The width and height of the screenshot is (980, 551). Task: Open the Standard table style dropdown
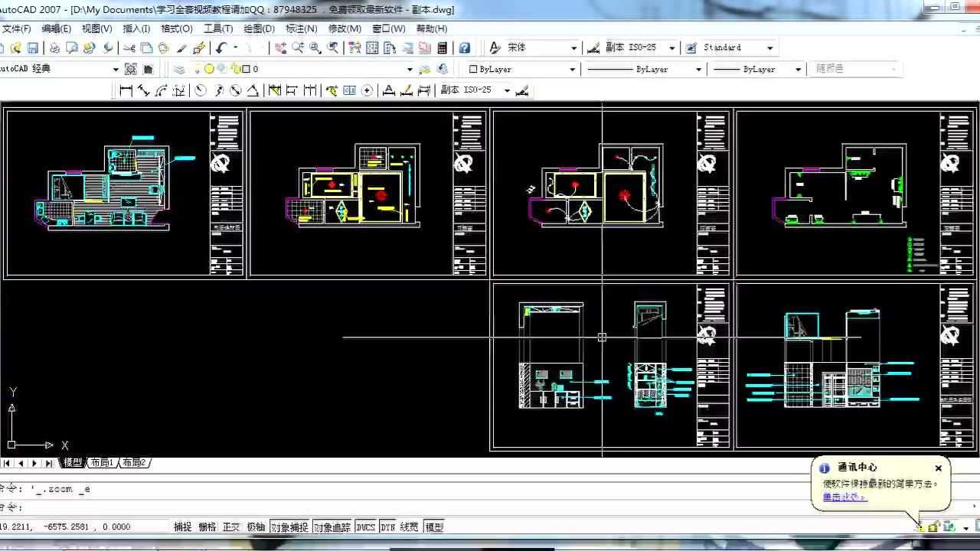click(x=769, y=47)
